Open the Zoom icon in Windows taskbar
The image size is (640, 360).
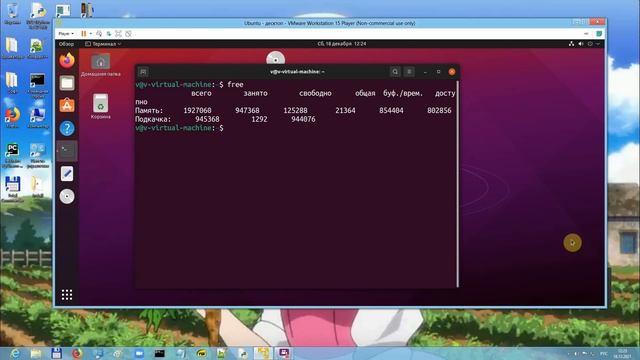[x=139, y=353]
